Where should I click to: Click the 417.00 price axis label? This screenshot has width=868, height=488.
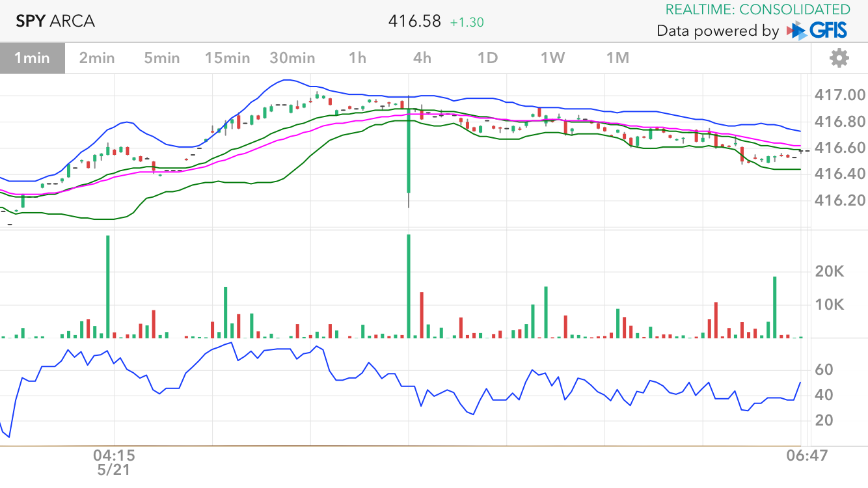(840, 96)
